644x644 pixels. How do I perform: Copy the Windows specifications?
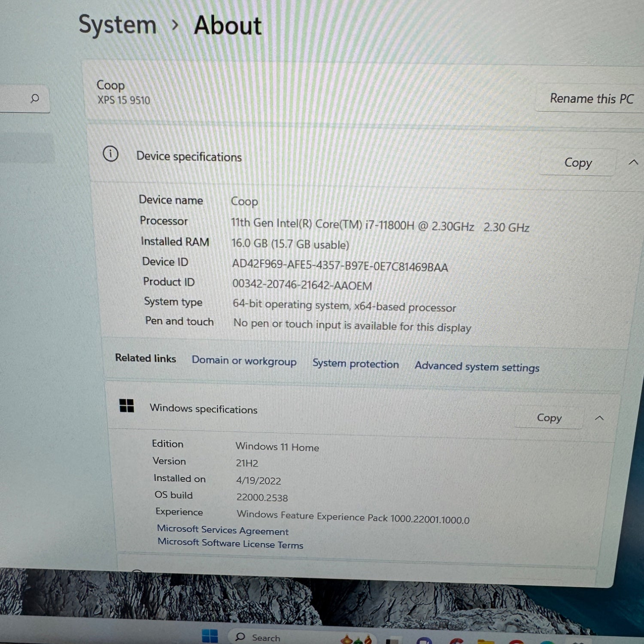[549, 417]
